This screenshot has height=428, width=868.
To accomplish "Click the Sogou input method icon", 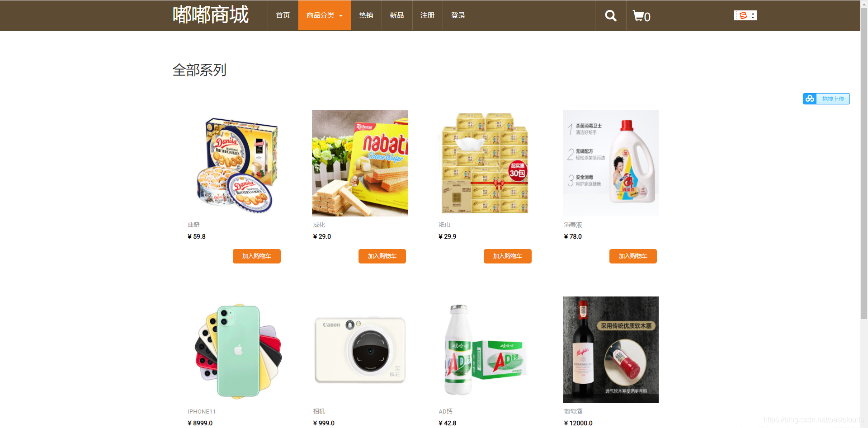I will 743,15.
